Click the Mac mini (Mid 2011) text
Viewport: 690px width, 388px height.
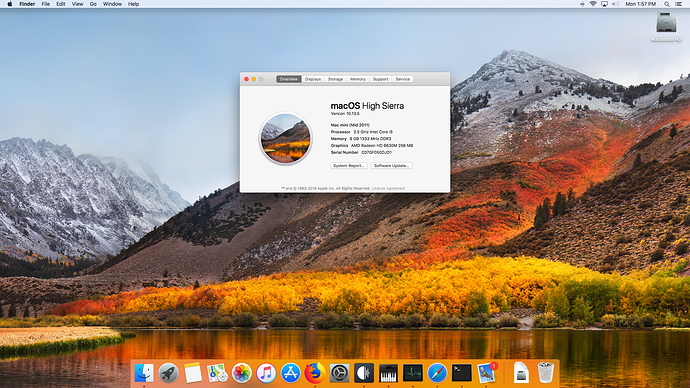tap(350, 125)
